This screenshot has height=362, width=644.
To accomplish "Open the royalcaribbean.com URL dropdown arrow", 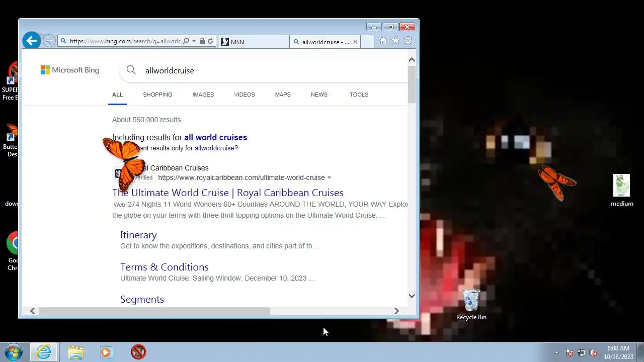I will tap(329, 177).
